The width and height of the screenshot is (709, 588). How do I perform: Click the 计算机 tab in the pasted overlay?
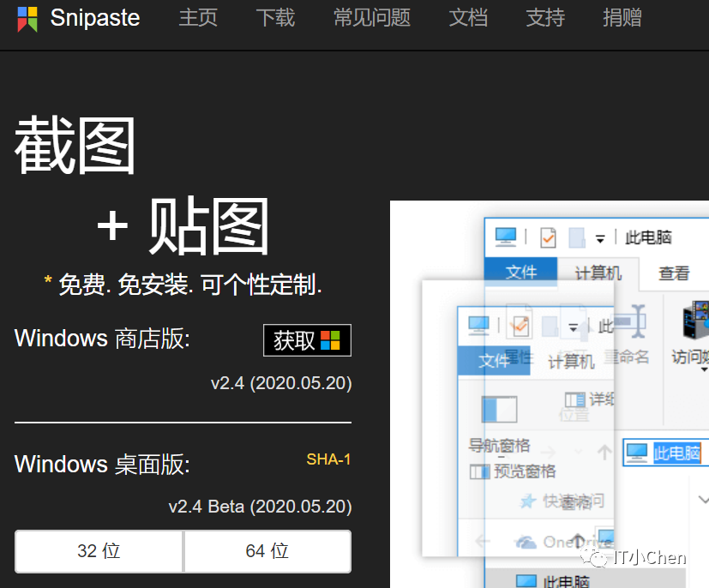click(571, 362)
